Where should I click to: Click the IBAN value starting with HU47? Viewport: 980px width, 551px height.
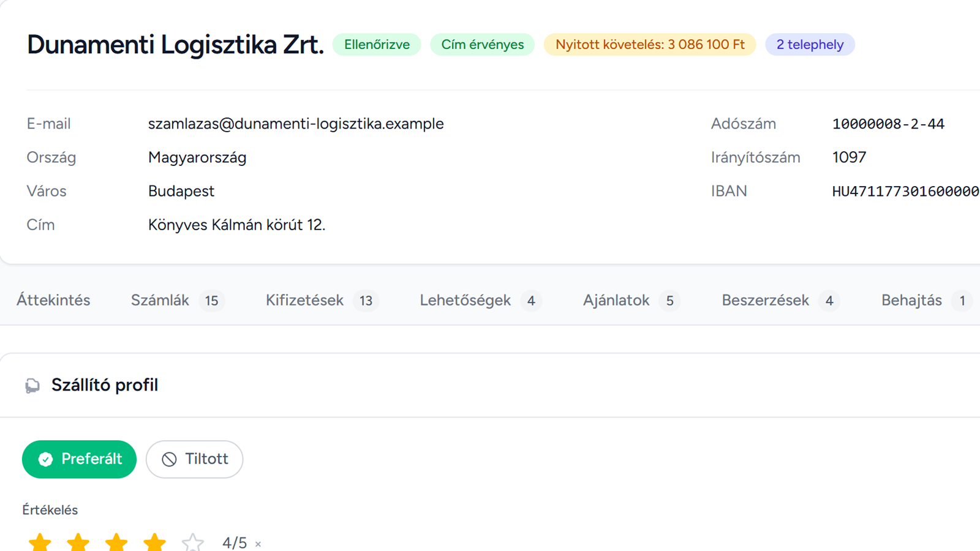point(906,191)
